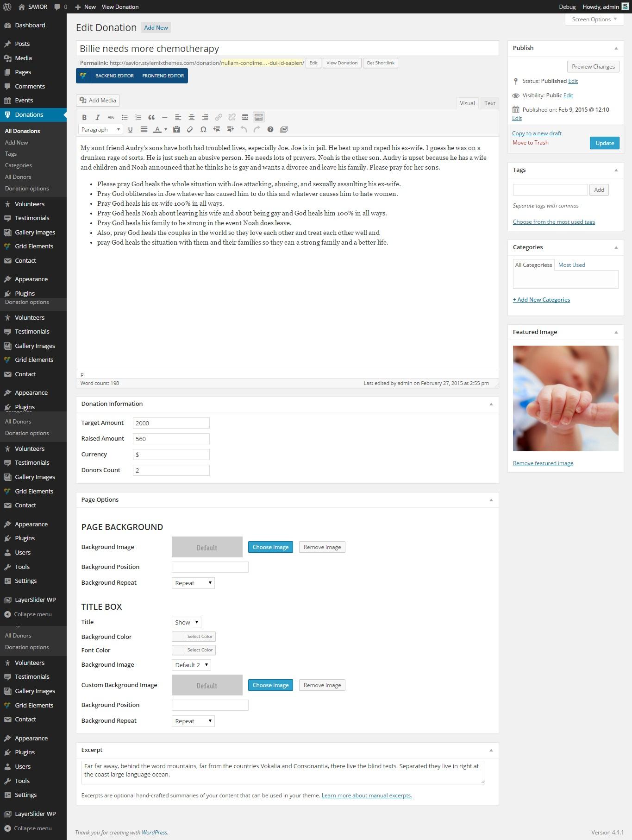Viewport: 632px width, 840px height.
Task: Open Page Background Repeat dropdown
Action: coord(193,583)
